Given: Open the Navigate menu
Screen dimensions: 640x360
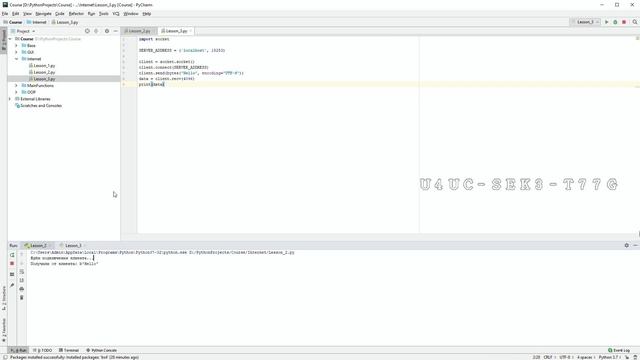Looking at the screenshot, I should tap(43, 13).
